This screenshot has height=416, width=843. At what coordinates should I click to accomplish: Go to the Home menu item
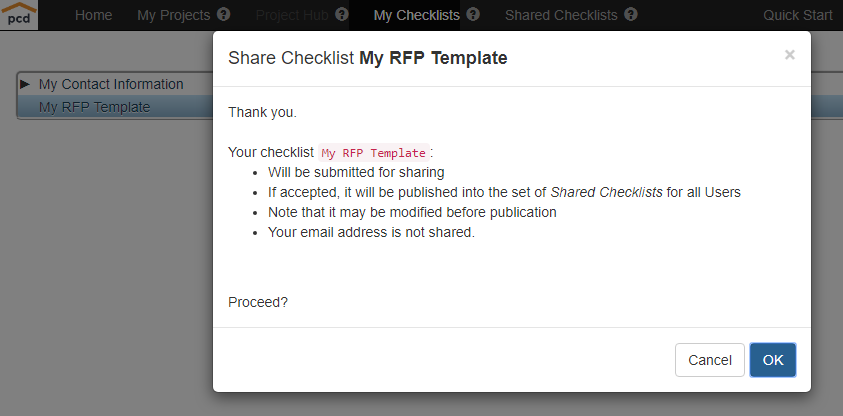point(94,15)
